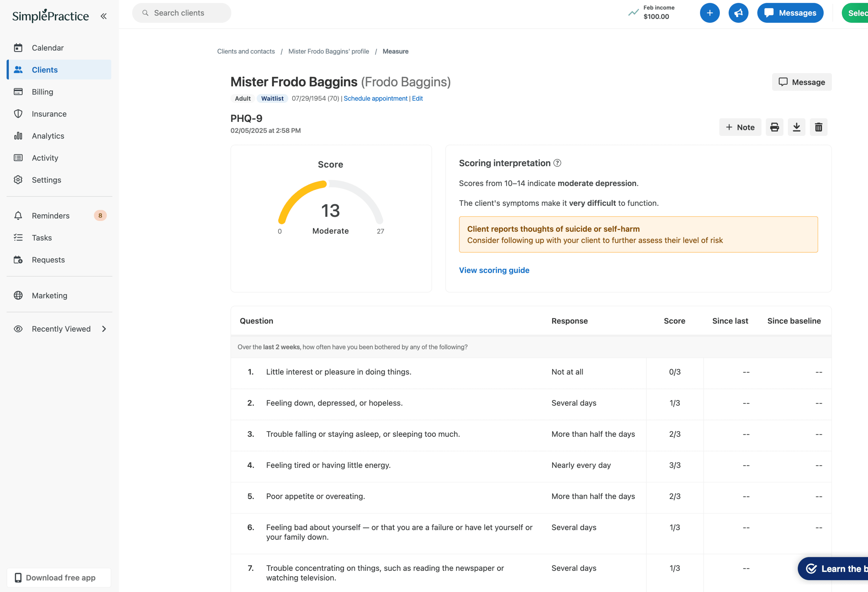Open the announcements megaphone icon
The image size is (868, 592).
(738, 13)
